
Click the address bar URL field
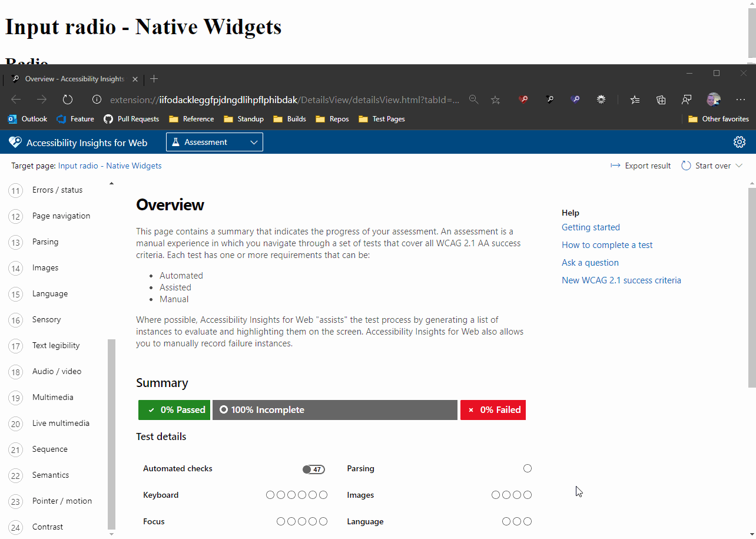[284, 100]
